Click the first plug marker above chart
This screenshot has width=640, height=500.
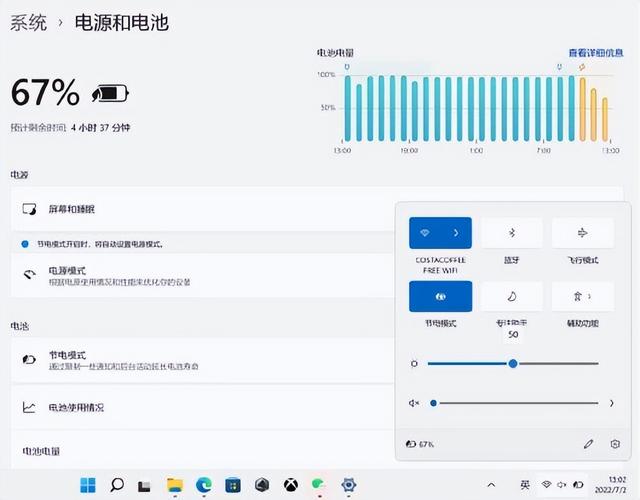click(347, 67)
